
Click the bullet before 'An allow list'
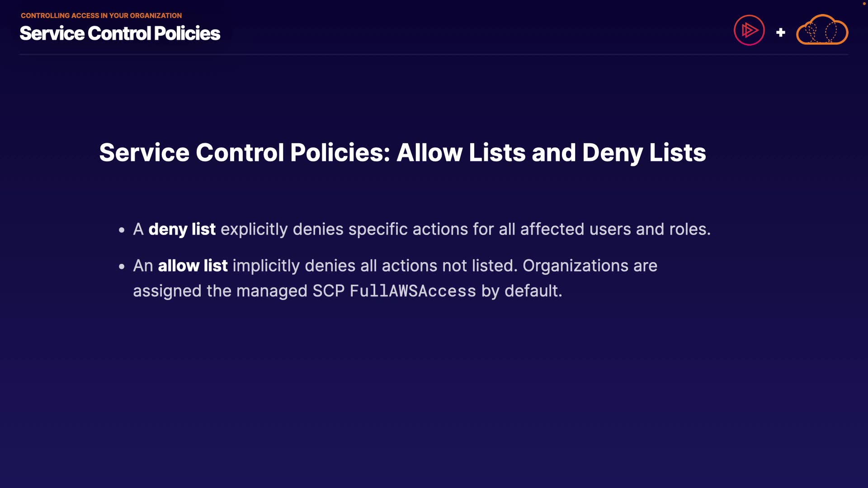[122, 267]
